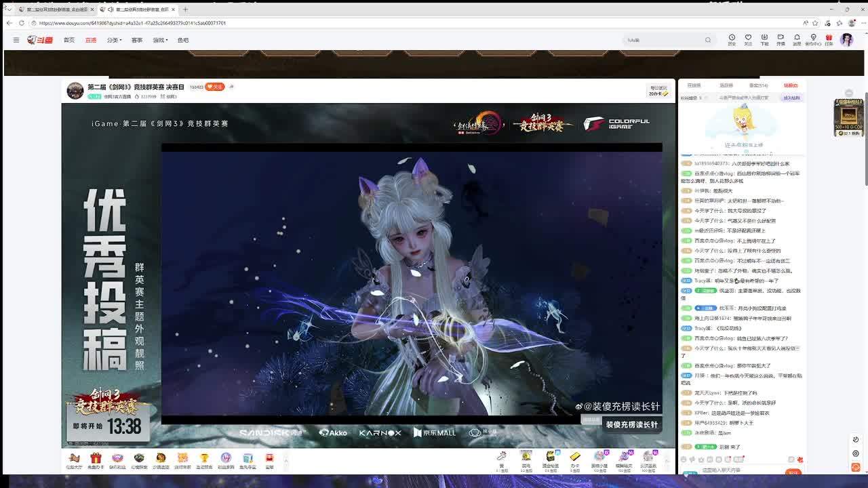This screenshot has height=488, width=868.
Task: Open the red gift box free card icon
Action: click(96, 461)
